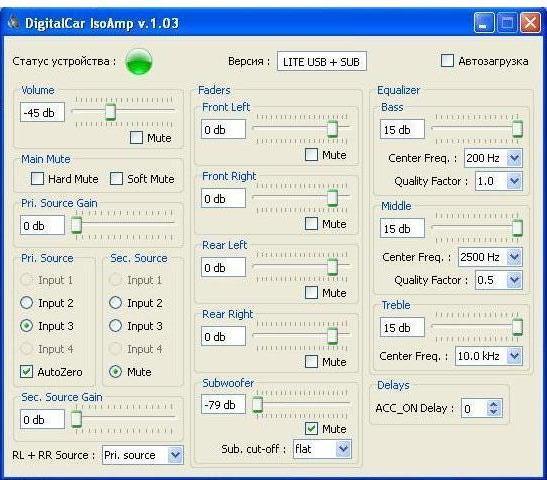Open the RL + RR Source dropdown
Image resolution: width=547 pixels, height=480 pixels.
(x=175, y=455)
